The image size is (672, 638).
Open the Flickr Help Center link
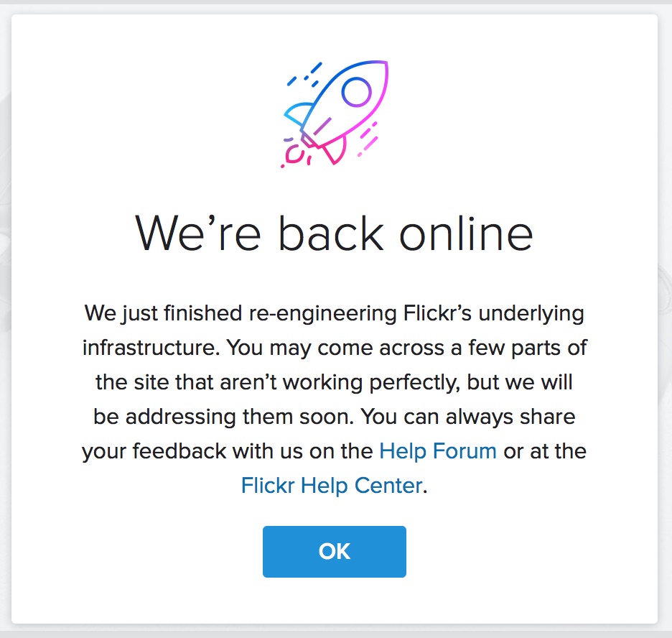tap(332, 486)
